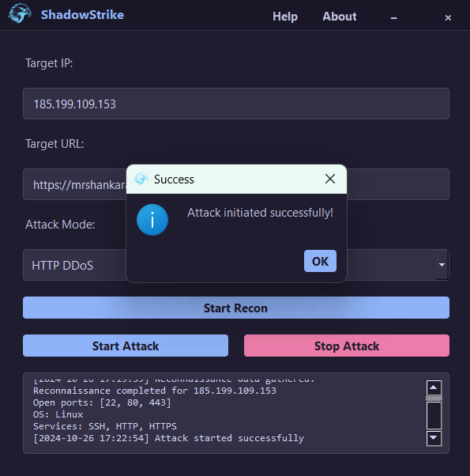
Task: Click the pink Stop Attack button
Action: pyautogui.click(x=347, y=346)
